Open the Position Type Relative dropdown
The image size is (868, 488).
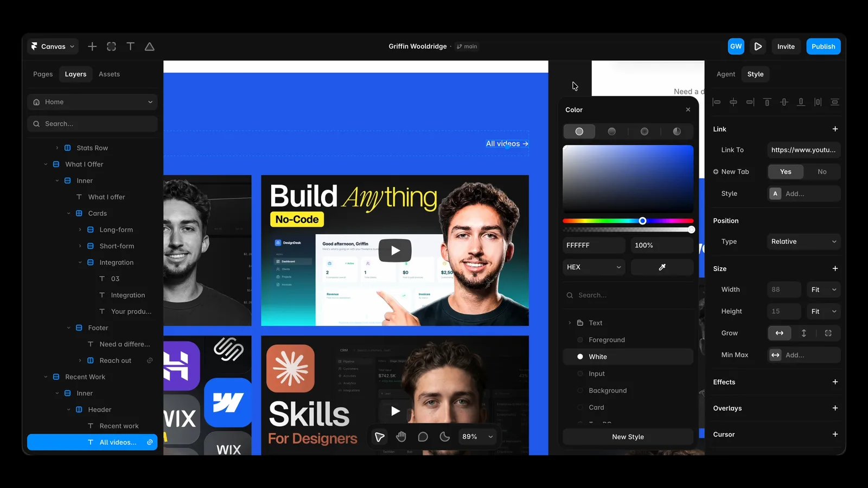[x=803, y=242]
